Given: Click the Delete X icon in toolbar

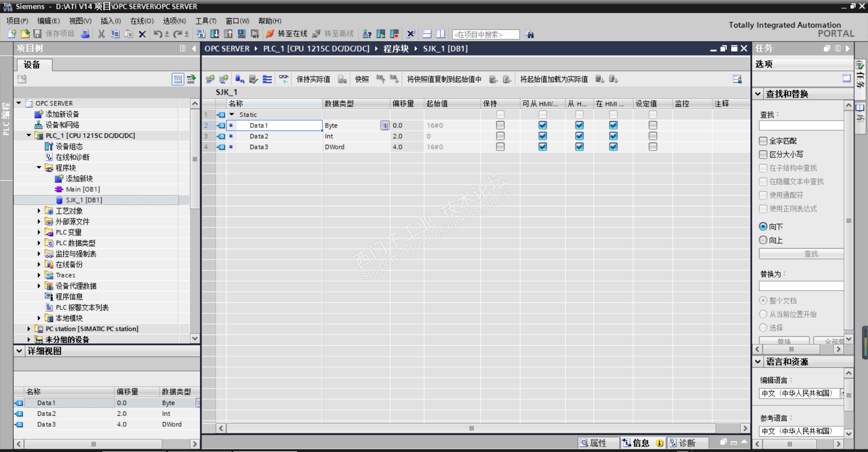Looking at the screenshot, I should pyautogui.click(x=142, y=34).
